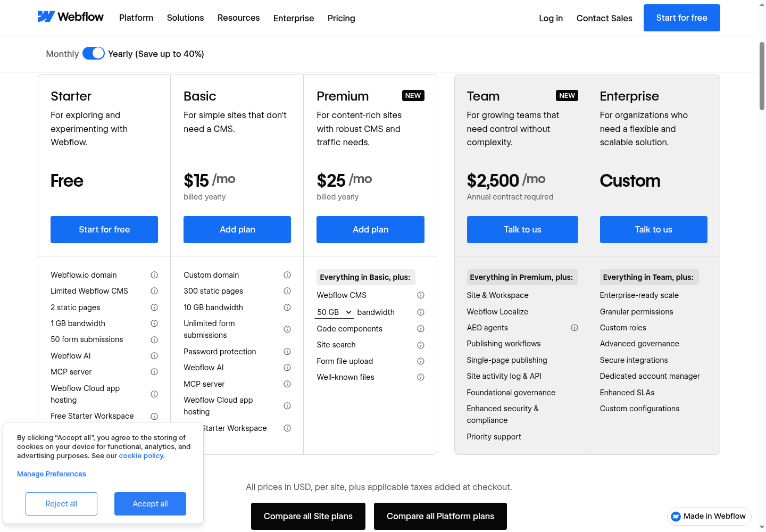
Task: Click the Webflow Localize feature text
Action: click(x=497, y=312)
